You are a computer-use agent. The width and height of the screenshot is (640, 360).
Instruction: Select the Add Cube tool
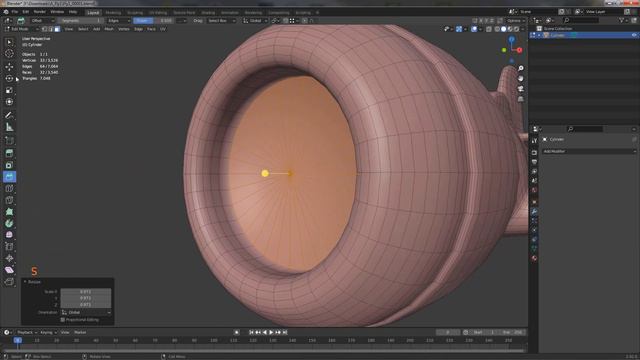[9, 140]
